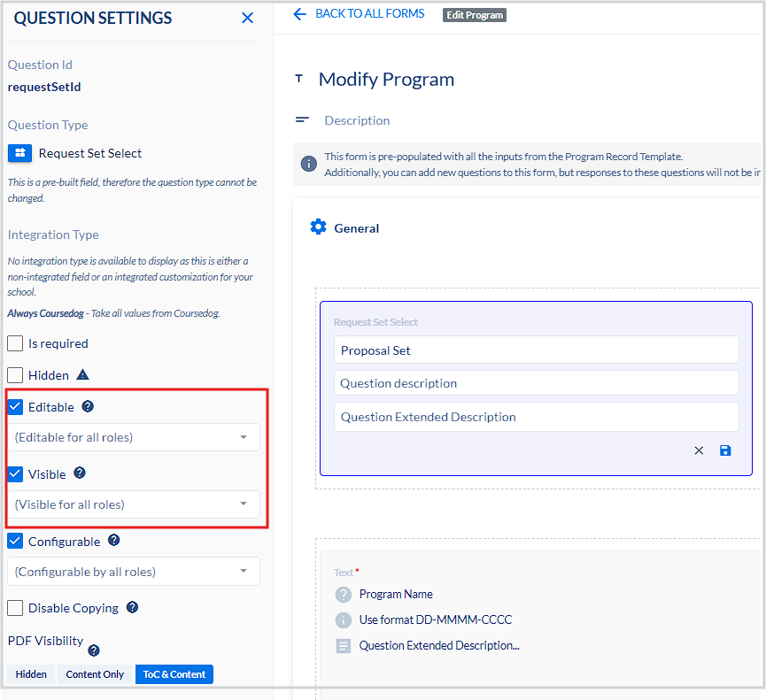This screenshot has height=700, width=766.
Task: Select the Content Only PDF visibility option
Action: (95, 674)
